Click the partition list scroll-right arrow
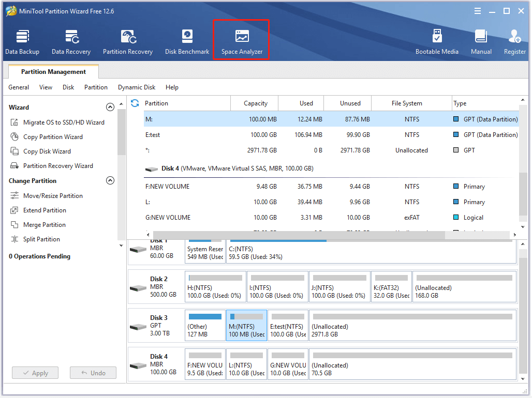The height and width of the screenshot is (398, 532). 515,235
